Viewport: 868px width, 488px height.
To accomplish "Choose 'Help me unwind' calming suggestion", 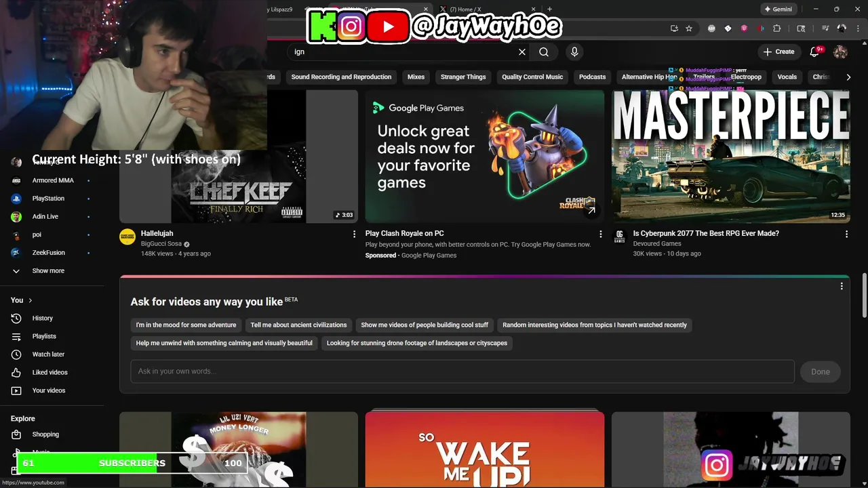I will (x=224, y=343).
